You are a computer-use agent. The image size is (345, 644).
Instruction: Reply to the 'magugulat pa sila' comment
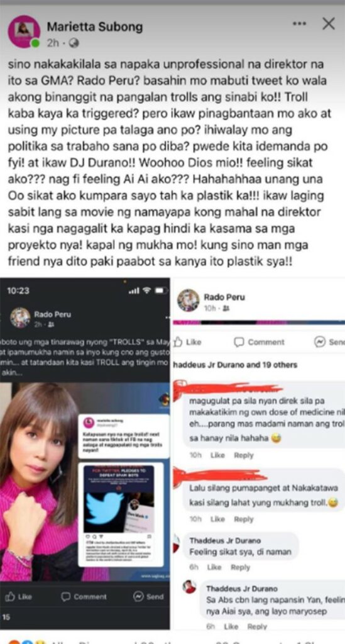point(244,455)
